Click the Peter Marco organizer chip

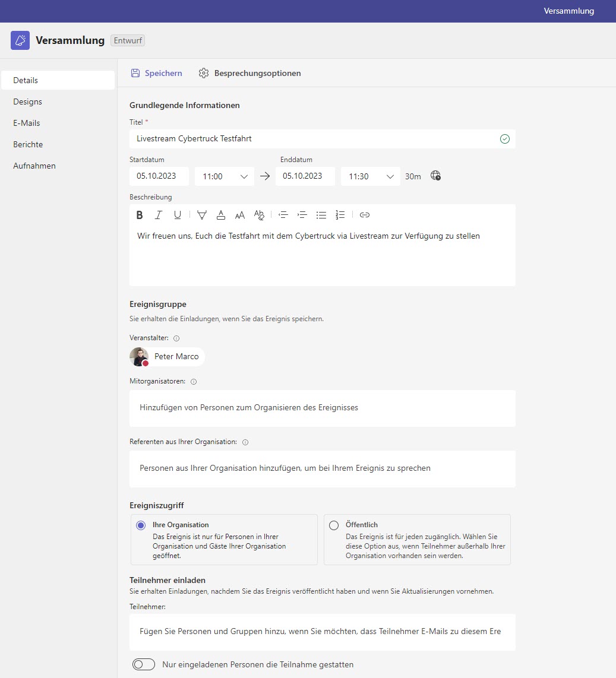click(x=167, y=357)
